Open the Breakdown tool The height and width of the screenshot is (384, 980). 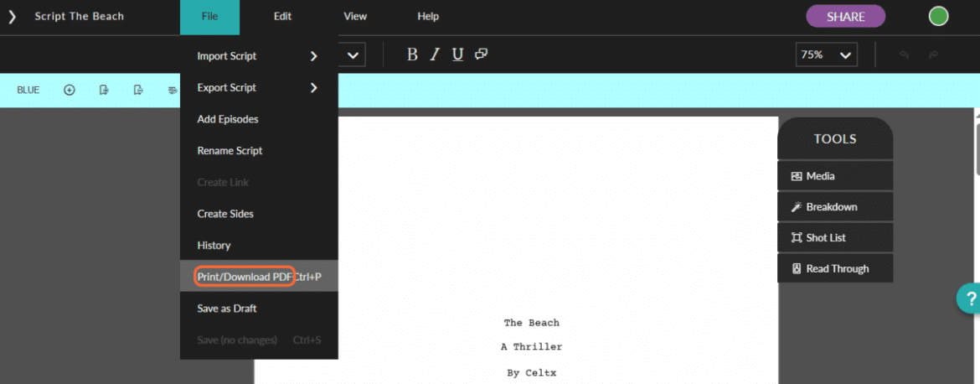click(835, 207)
